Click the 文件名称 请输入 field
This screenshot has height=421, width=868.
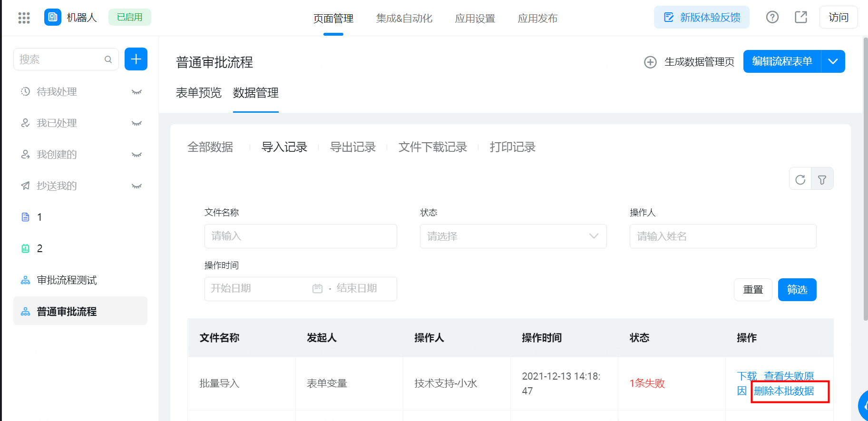(301, 236)
